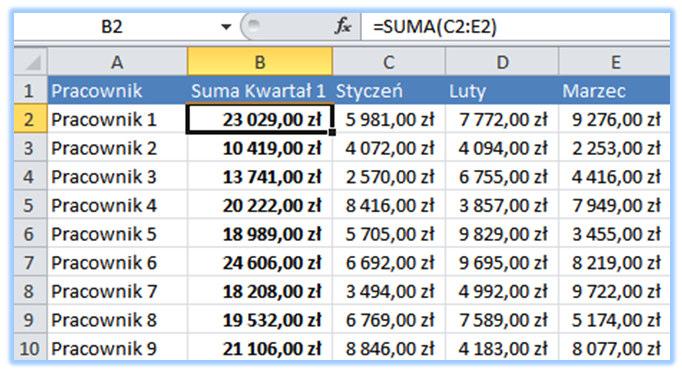The width and height of the screenshot is (682, 373).
Task: Click cell 'Pracownik 1'
Action: click(x=117, y=119)
